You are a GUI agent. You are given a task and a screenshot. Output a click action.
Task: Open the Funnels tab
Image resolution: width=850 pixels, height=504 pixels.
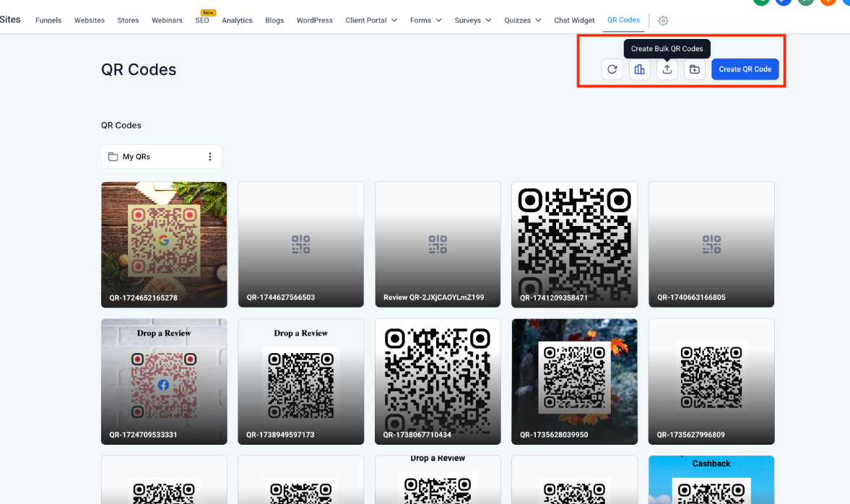coord(48,21)
